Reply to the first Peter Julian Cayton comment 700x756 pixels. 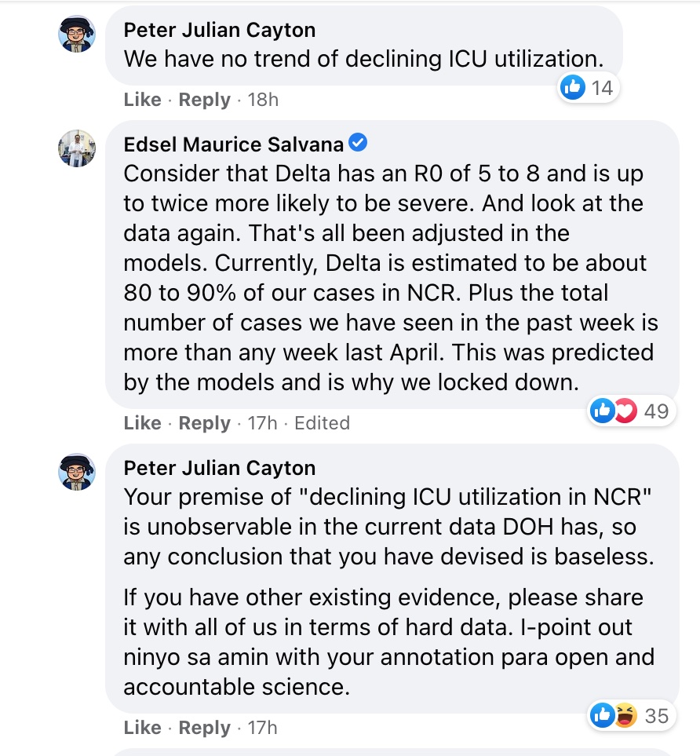pyautogui.click(x=204, y=100)
